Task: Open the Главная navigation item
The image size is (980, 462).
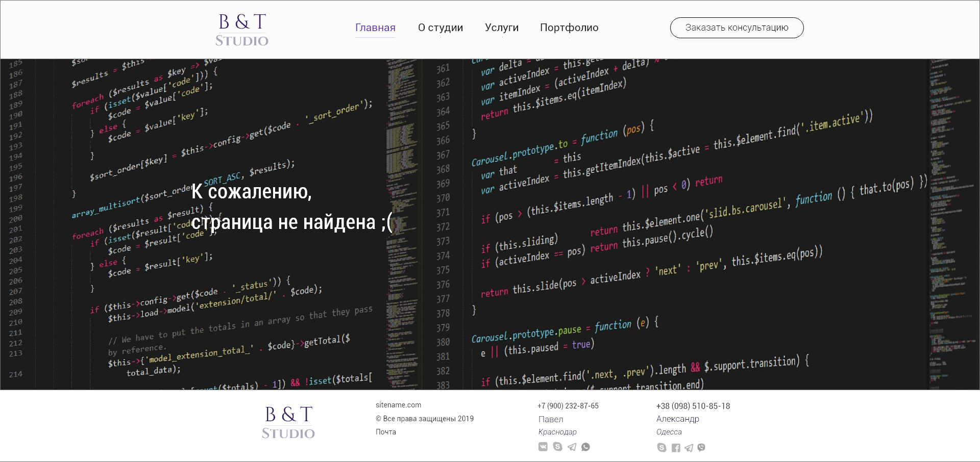Action: point(375,28)
